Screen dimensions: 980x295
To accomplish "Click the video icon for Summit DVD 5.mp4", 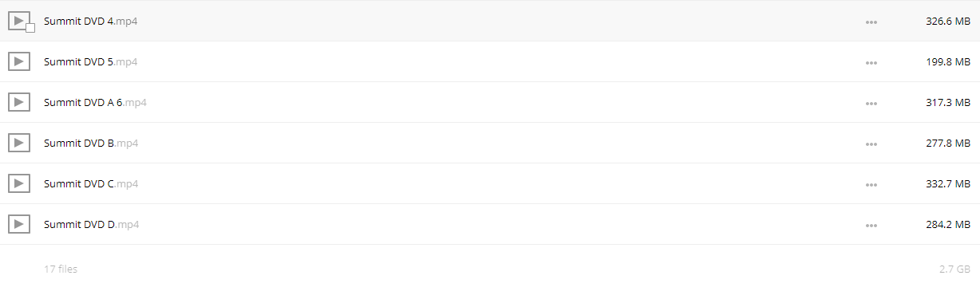I will point(18,61).
